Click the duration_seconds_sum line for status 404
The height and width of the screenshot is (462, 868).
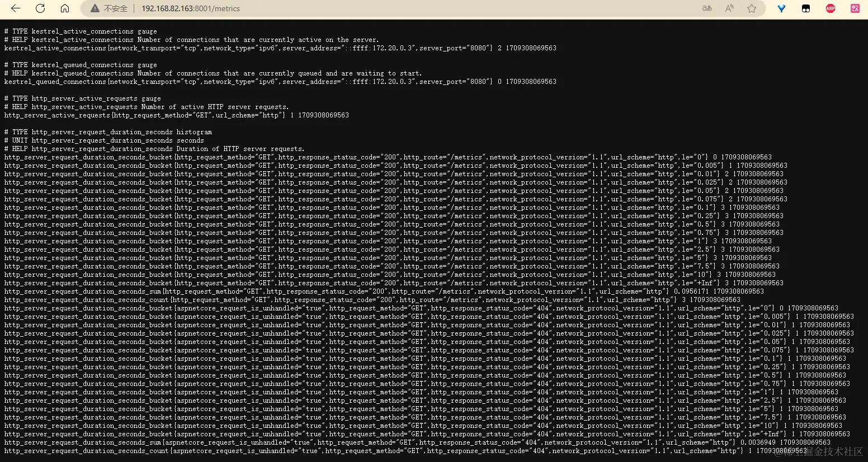pos(417,442)
